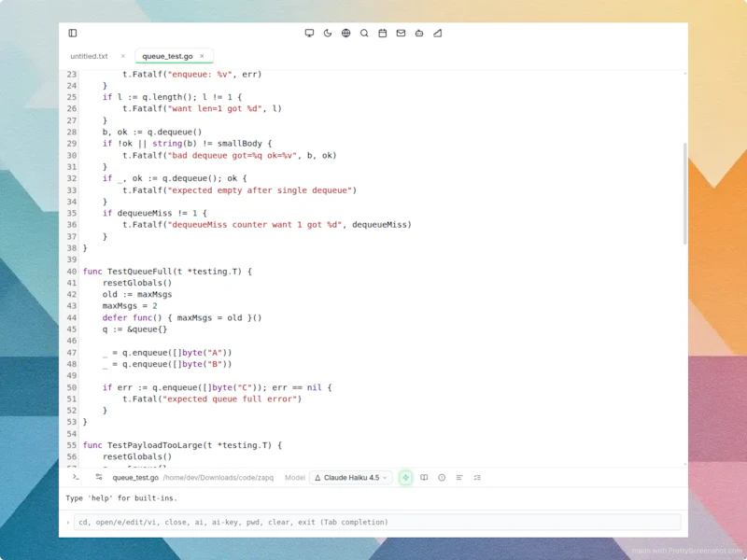Close the untitled.txt tab
Screen dimensions: 747x560
tap(123, 56)
